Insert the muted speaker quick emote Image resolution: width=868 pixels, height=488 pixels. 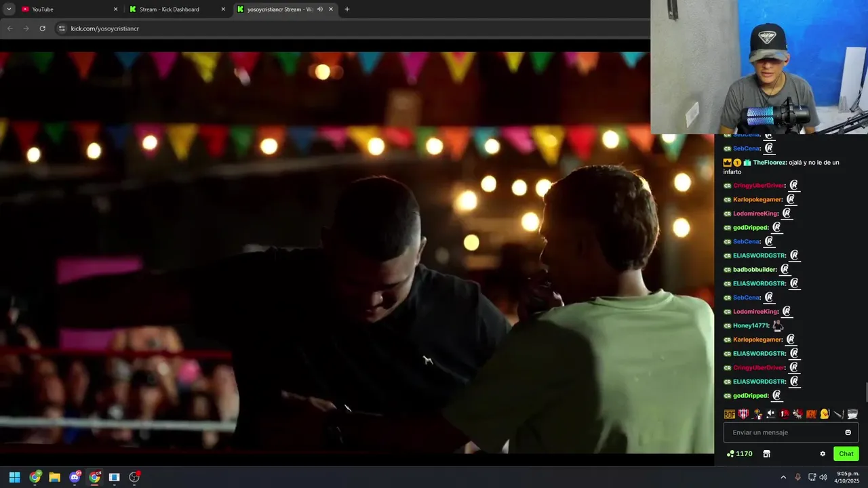[x=771, y=414]
